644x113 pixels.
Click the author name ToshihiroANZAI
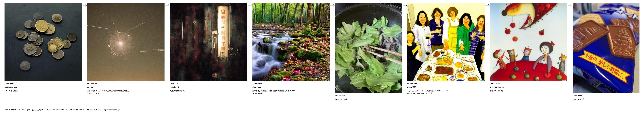[x=497, y=87]
